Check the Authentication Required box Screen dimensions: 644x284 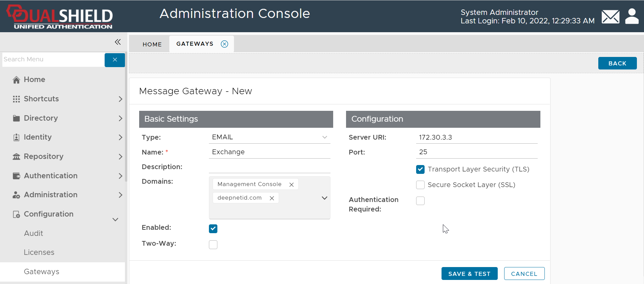click(x=420, y=201)
